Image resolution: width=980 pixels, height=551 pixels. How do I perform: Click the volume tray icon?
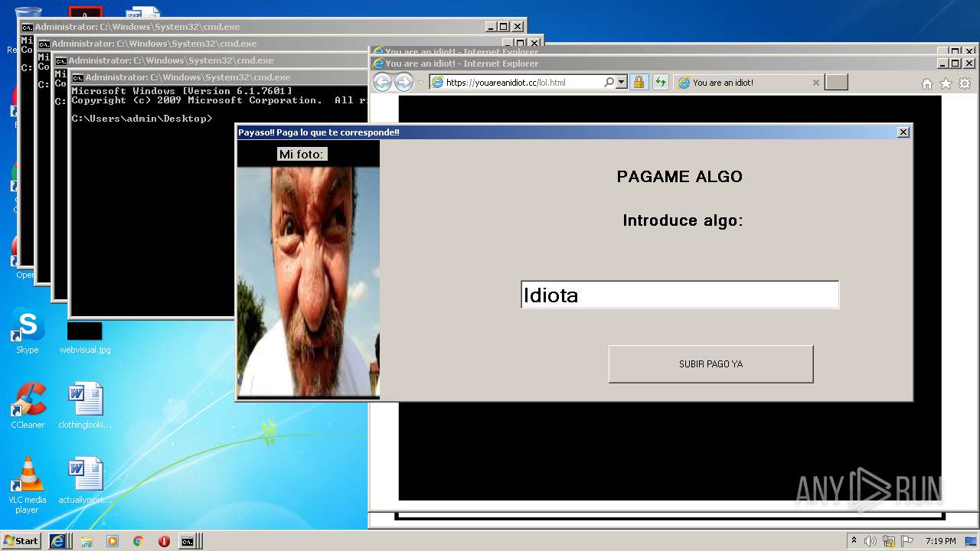point(871,541)
